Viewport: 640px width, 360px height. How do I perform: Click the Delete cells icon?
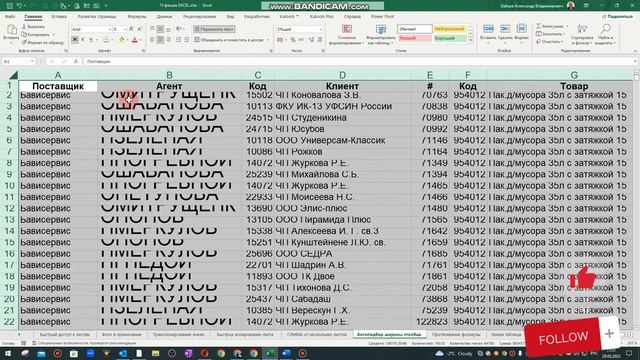(x=505, y=29)
